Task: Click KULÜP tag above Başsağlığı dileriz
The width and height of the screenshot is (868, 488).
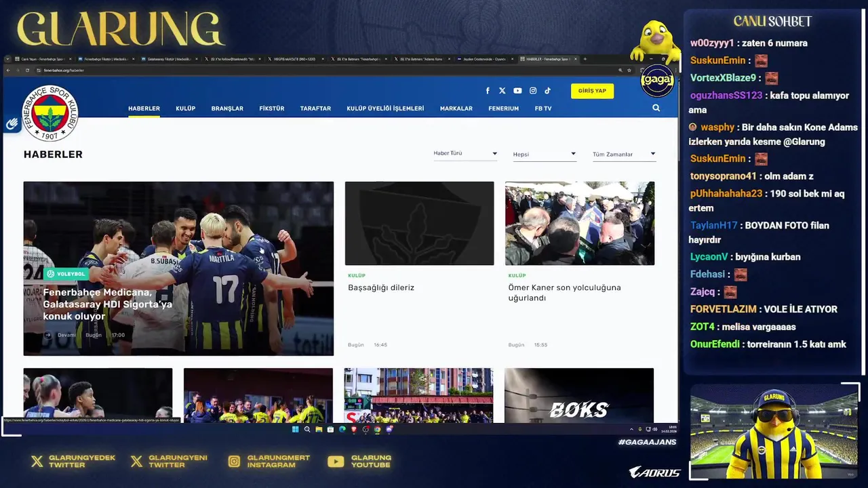Action: pos(357,276)
